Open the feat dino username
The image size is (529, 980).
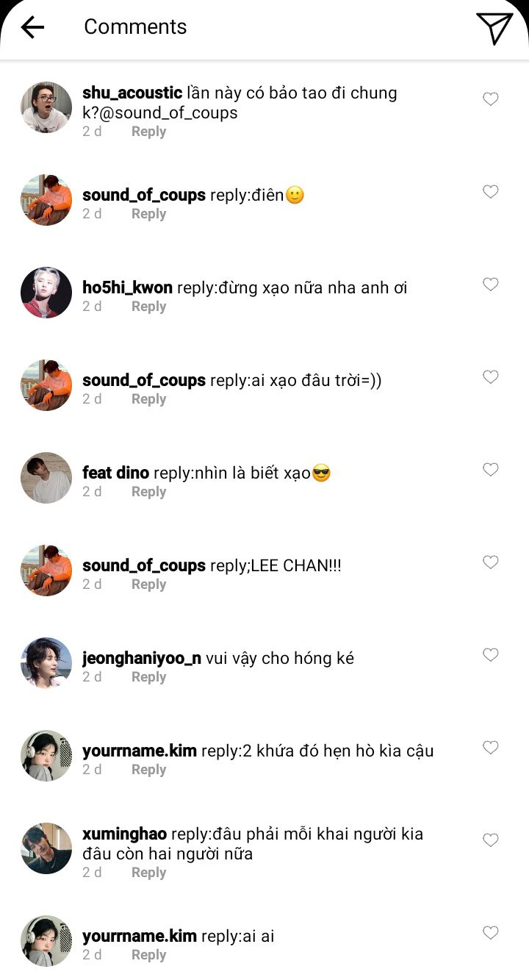click(x=115, y=473)
